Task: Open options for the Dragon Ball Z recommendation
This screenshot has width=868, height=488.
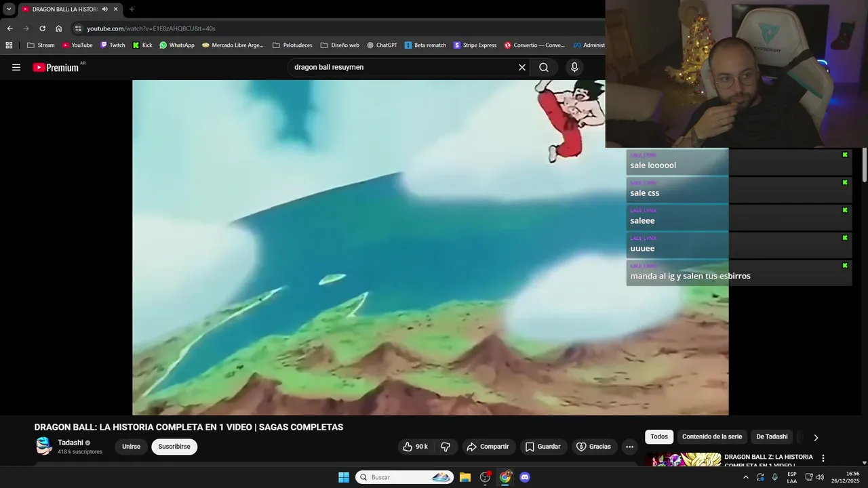Action: tap(823, 458)
